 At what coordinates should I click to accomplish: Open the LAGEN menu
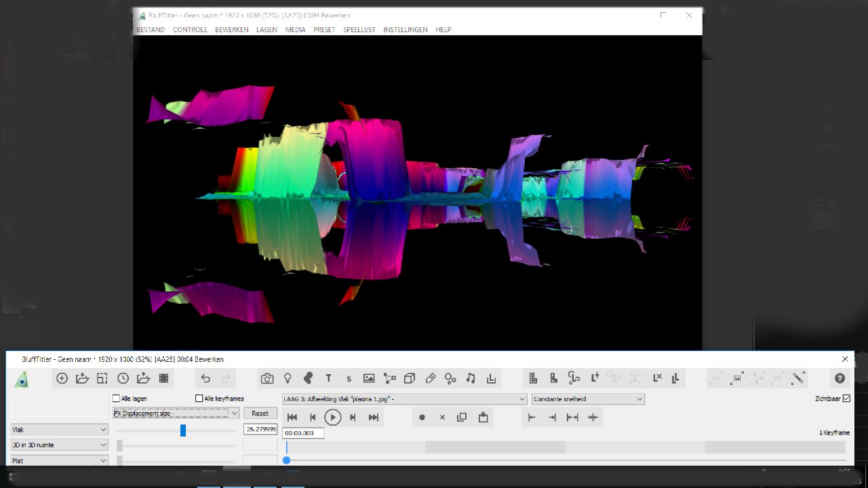(267, 30)
